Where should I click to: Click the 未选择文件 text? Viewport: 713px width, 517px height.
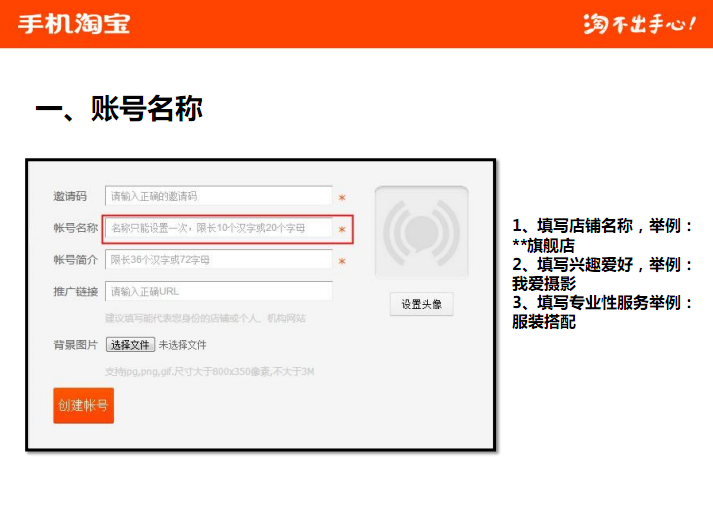click(182, 345)
